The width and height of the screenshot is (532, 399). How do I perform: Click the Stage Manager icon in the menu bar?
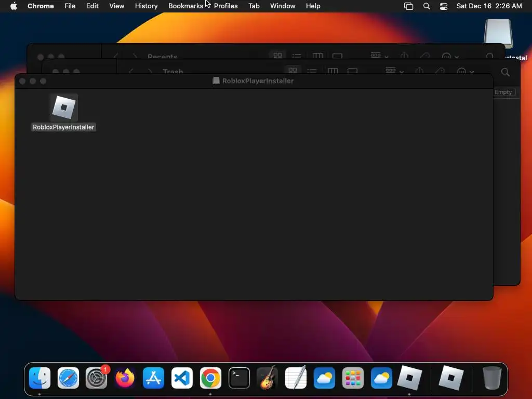[x=408, y=6]
